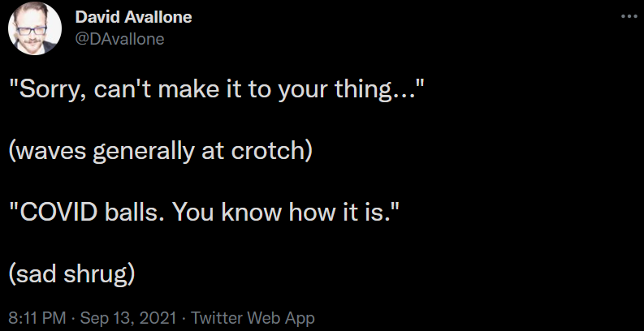Click the word "crotch" in the tweet
This screenshot has width=644, height=331.
(x=268, y=151)
